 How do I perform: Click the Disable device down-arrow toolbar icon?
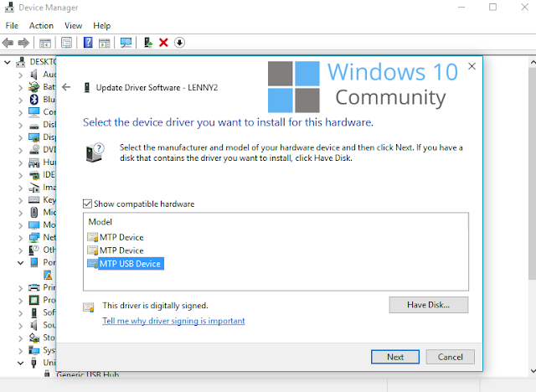(179, 43)
